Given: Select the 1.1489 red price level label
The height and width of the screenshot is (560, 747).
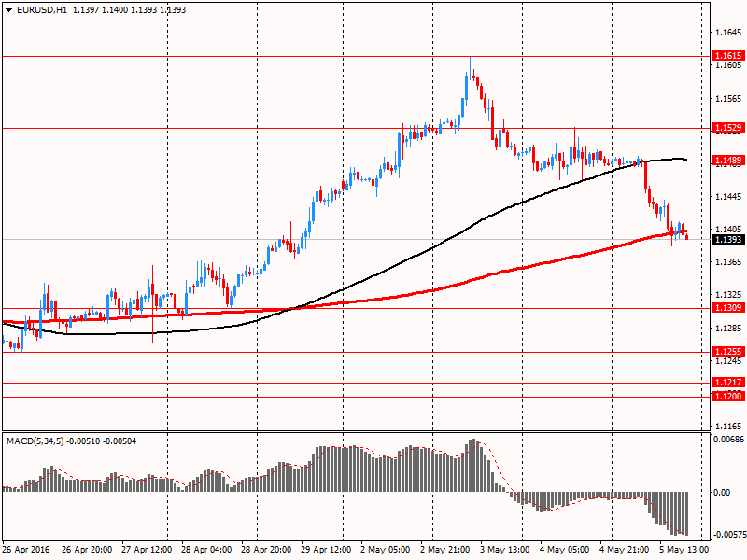Looking at the screenshot, I should coord(728,161).
